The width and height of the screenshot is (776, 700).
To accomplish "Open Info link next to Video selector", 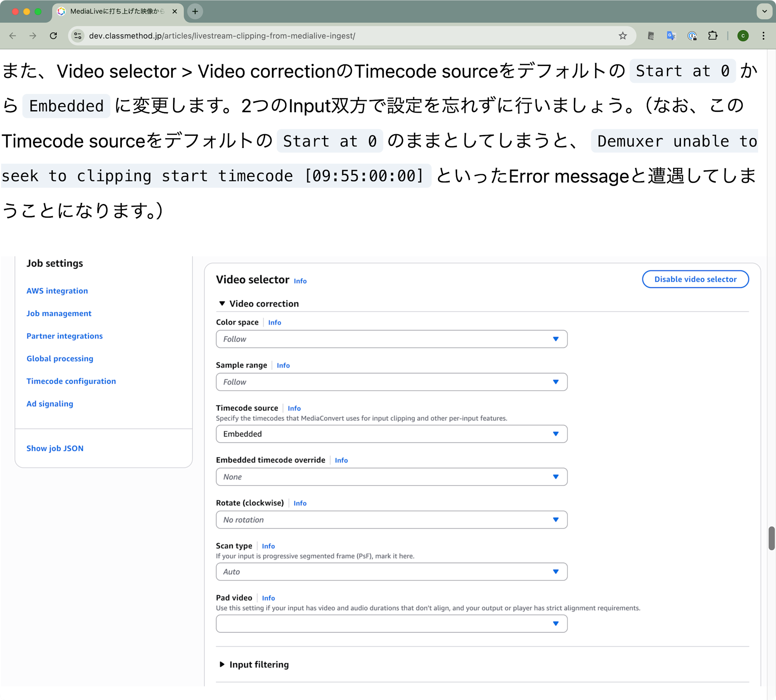I will click(300, 281).
